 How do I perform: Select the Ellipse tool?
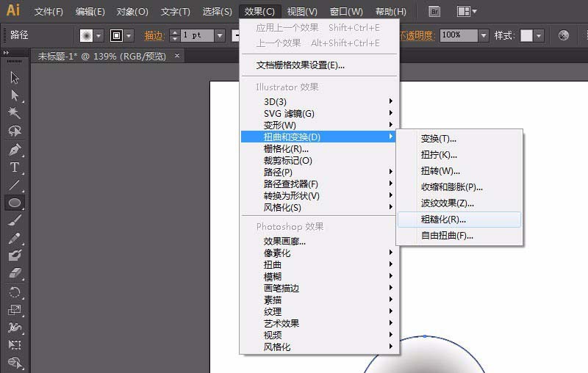[15, 203]
